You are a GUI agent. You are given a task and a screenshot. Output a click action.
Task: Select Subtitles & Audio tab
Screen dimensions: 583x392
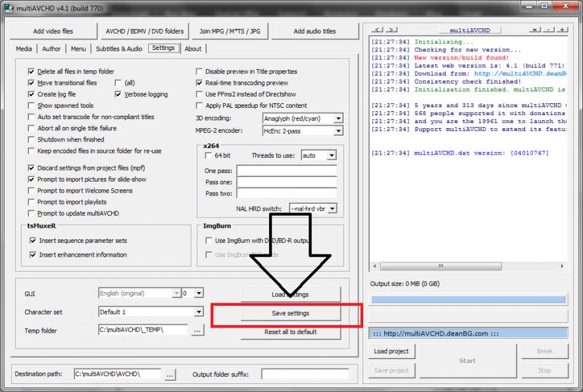coord(119,49)
